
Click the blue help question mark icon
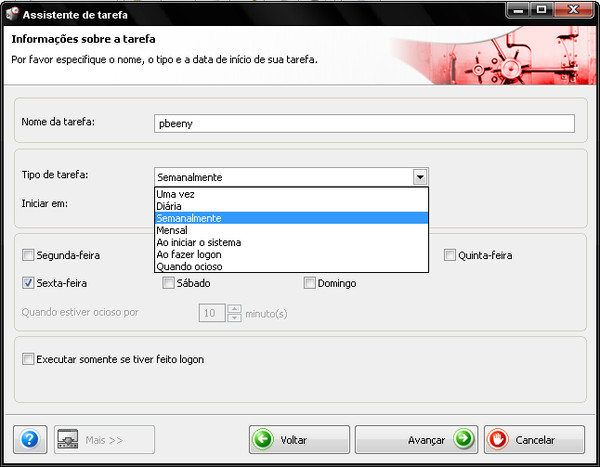coord(30,439)
